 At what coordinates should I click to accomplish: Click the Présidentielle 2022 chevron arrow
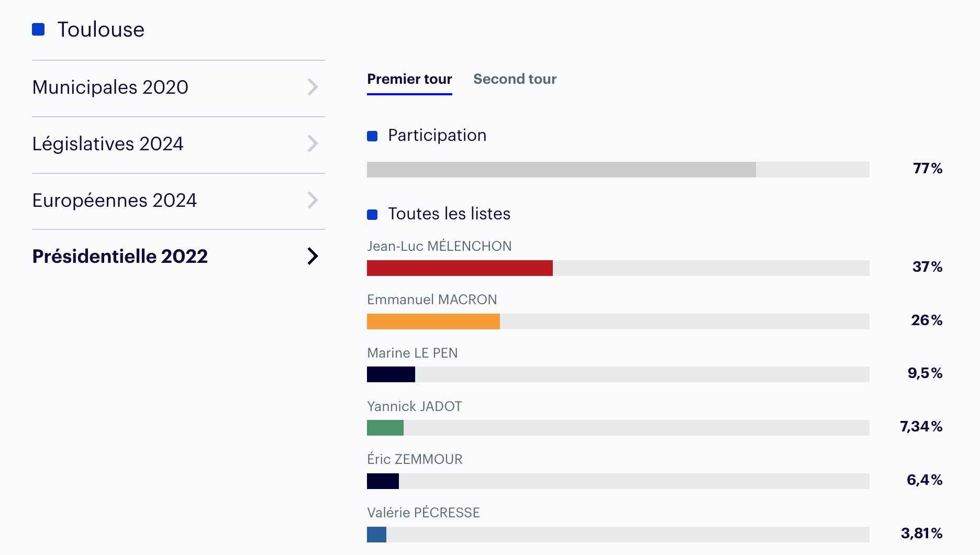pos(313,256)
